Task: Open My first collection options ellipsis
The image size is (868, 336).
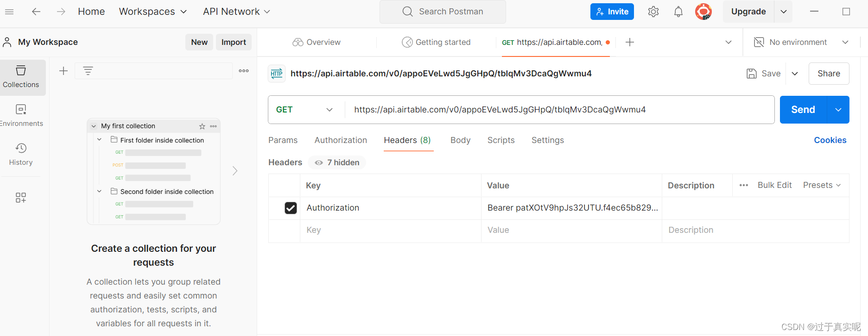Action: 213,126
